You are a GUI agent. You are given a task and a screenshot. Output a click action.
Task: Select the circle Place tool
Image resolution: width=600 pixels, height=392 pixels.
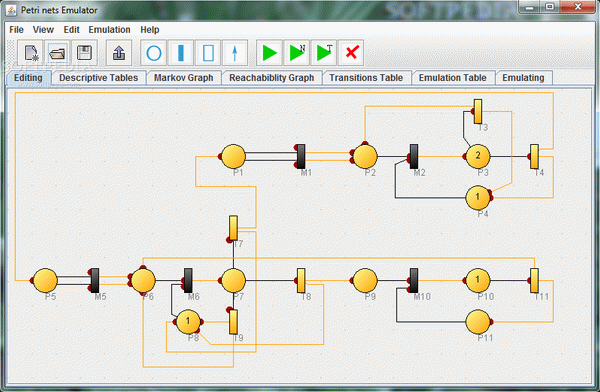click(x=154, y=53)
